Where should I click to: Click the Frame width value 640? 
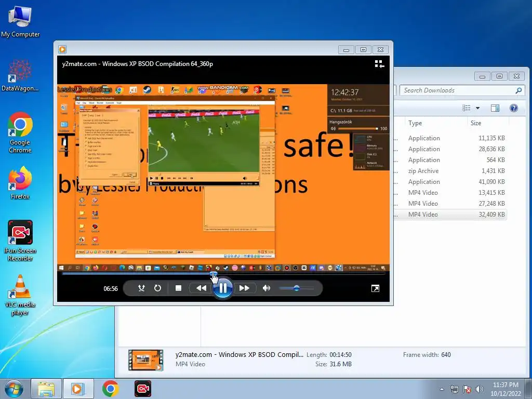tap(446, 355)
